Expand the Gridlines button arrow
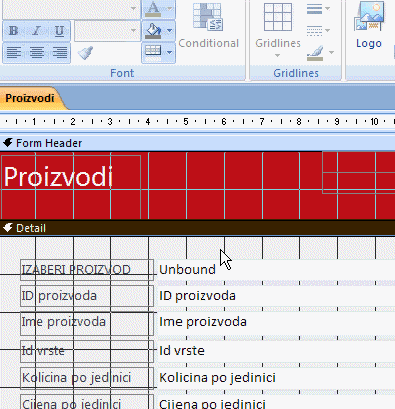 278,56
